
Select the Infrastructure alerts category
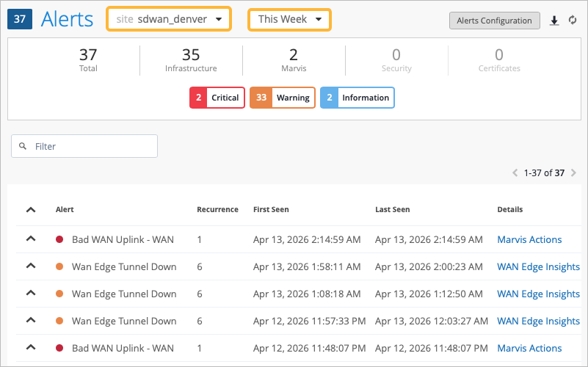click(x=191, y=59)
